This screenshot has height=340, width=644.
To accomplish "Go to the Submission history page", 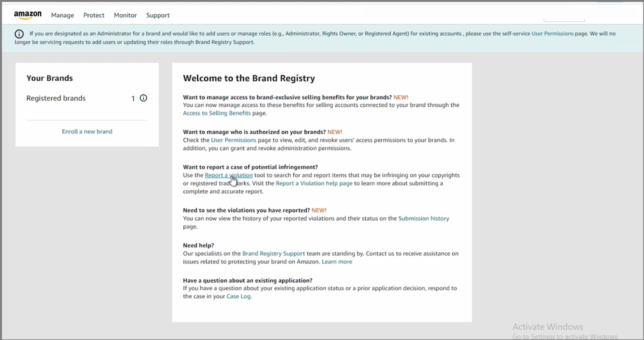I will click(423, 218).
